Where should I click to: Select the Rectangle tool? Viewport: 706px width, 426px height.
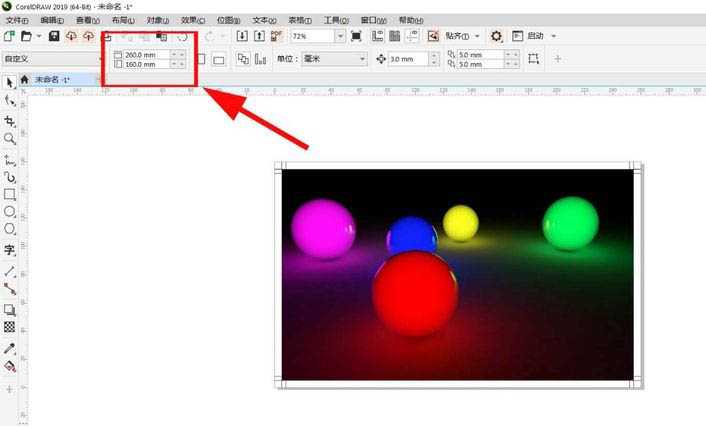[9, 195]
